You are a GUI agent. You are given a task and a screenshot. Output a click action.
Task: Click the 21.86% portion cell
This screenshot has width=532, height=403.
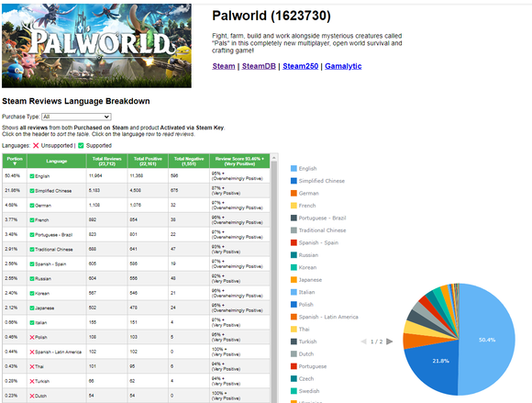[x=15, y=190]
